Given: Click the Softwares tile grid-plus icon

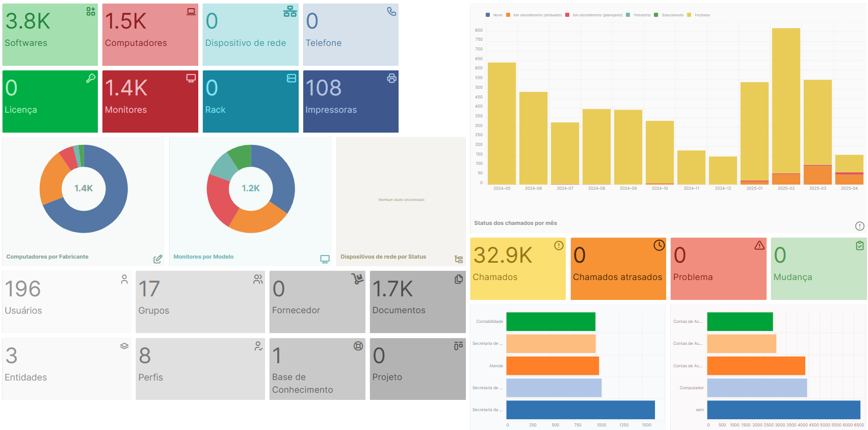Looking at the screenshot, I should (91, 12).
